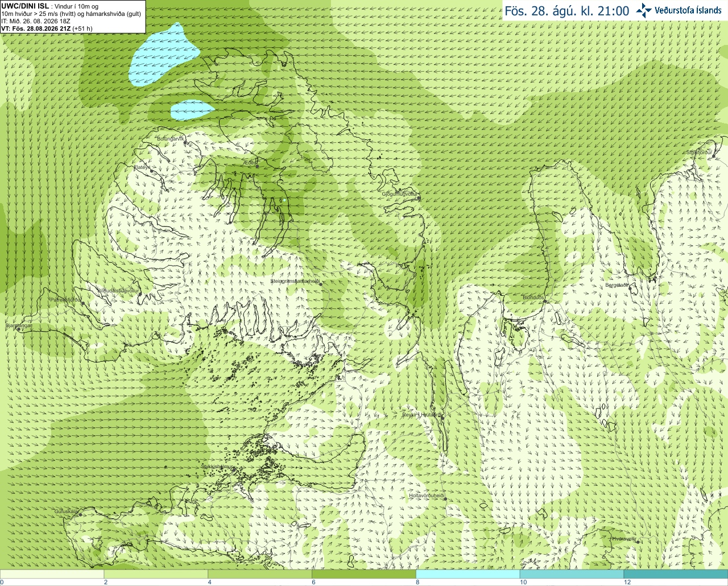The width and height of the screenshot is (728, 586).
Task: Select the Bolungarvík station marker
Action: point(185,143)
